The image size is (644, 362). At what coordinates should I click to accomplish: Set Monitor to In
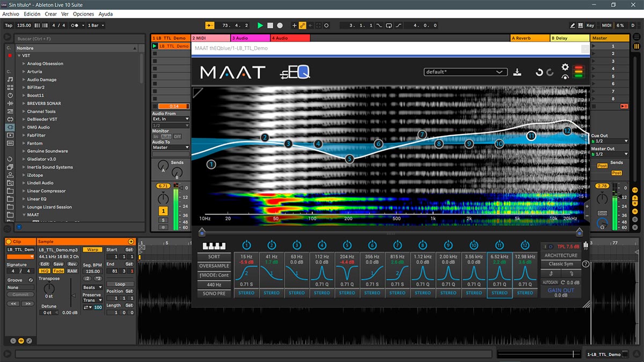(156, 137)
